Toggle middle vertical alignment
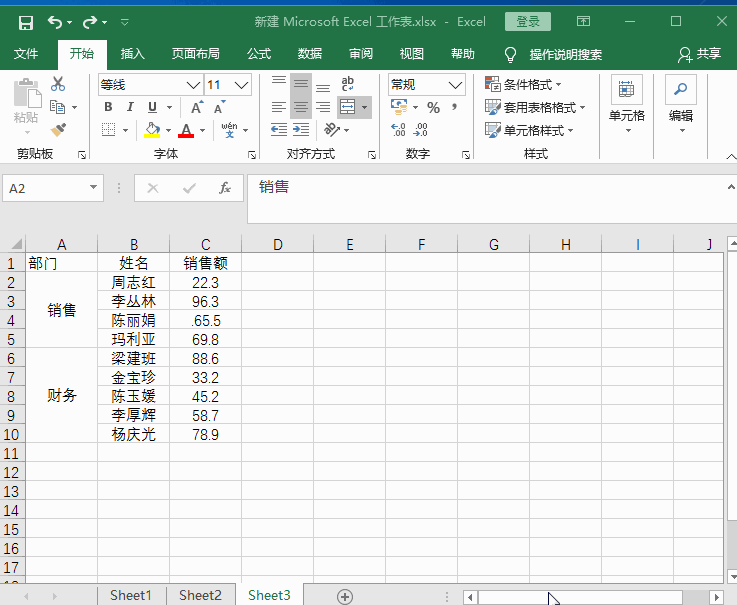Screen dimensions: 737x605 point(301,84)
